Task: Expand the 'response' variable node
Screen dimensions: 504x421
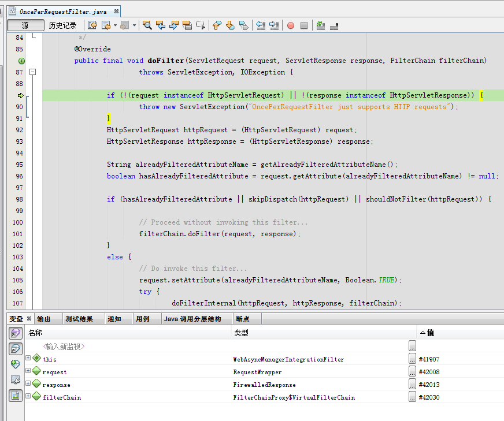Action: point(28,383)
